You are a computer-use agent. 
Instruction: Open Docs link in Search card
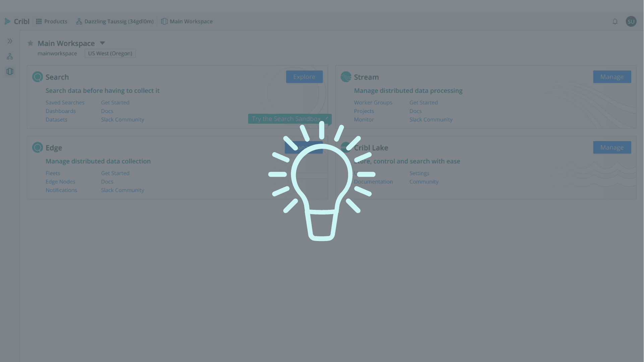[107, 111]
